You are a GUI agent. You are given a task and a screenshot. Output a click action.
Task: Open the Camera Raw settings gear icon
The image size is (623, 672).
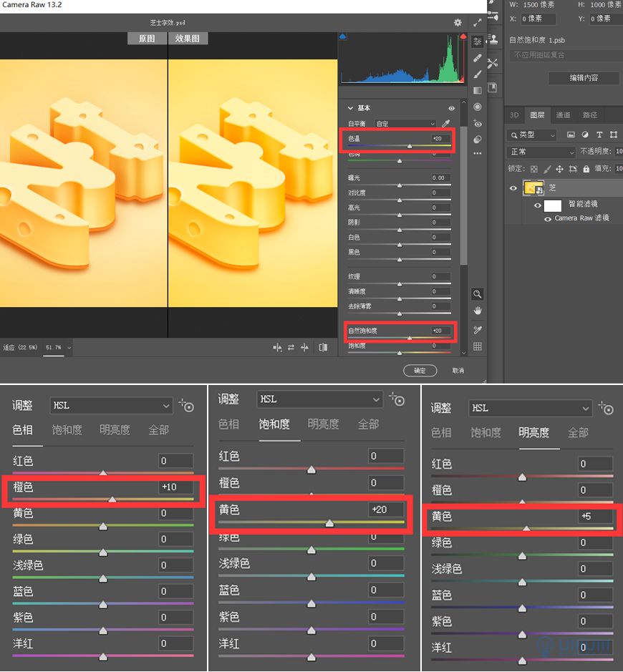pos(458,22)
